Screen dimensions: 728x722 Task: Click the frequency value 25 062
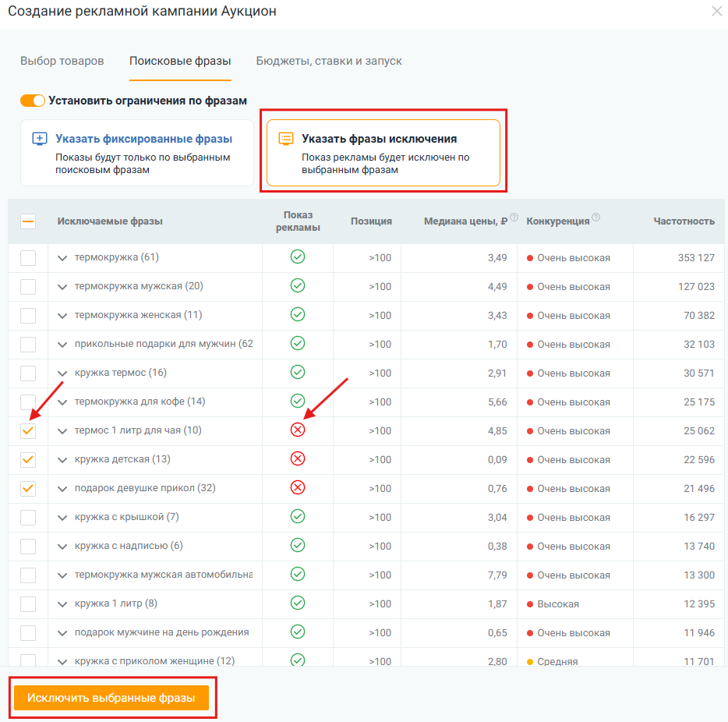coord(698,431)
